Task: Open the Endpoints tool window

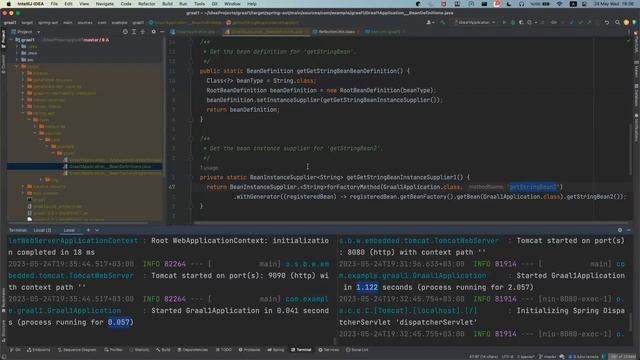Action: [39, 350]
